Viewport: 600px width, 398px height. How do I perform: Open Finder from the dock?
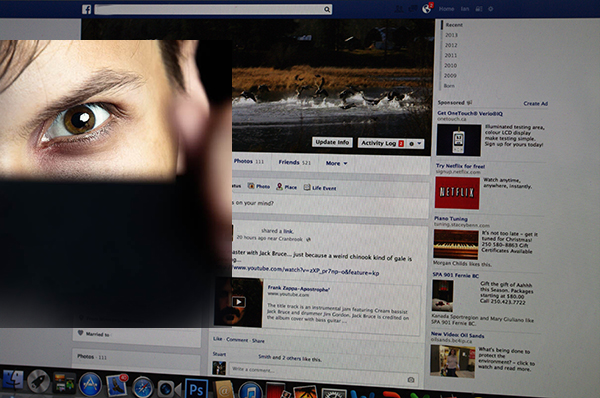pyautogui.click(x=13, y=380)
